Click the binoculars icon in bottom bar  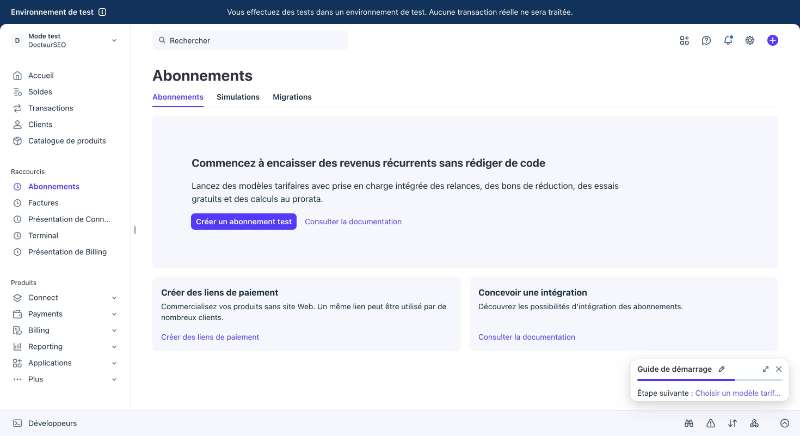(x=689, y=423)
